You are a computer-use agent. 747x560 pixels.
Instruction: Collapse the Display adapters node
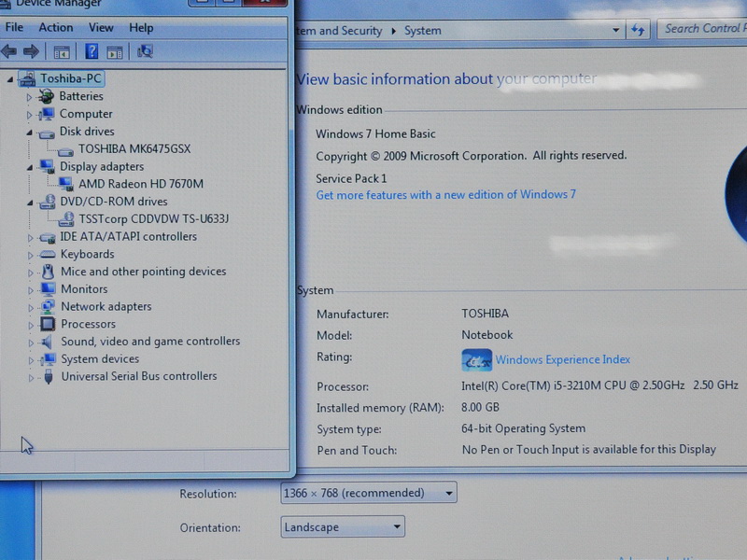pyautogui.click(x=30, y=168)
